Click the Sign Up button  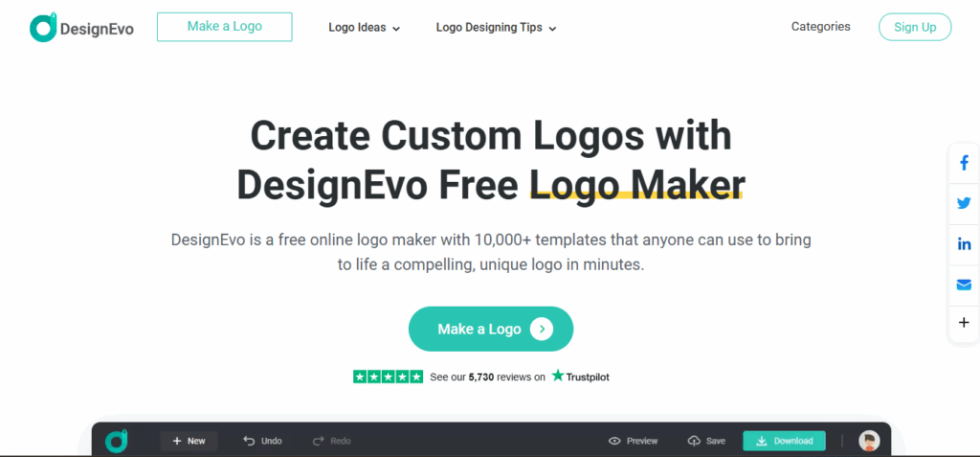pyautogui.click(x=915, y=27)
